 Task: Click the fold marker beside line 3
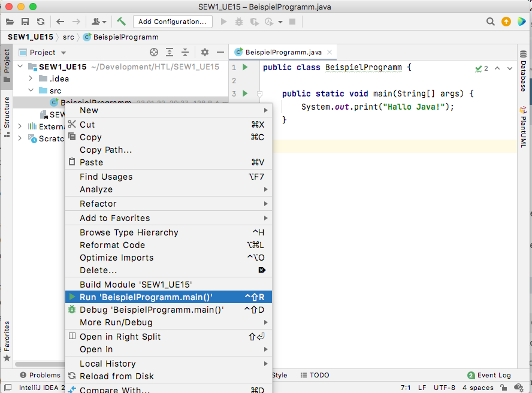[x=259, y=93]
